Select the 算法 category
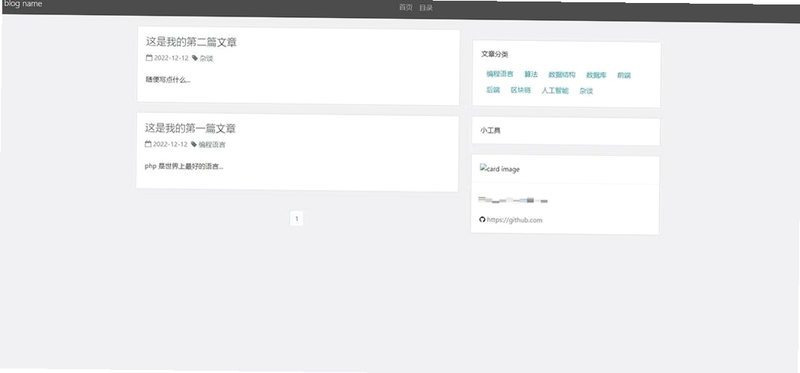This screenshot has height=373, width=800. 531,74
